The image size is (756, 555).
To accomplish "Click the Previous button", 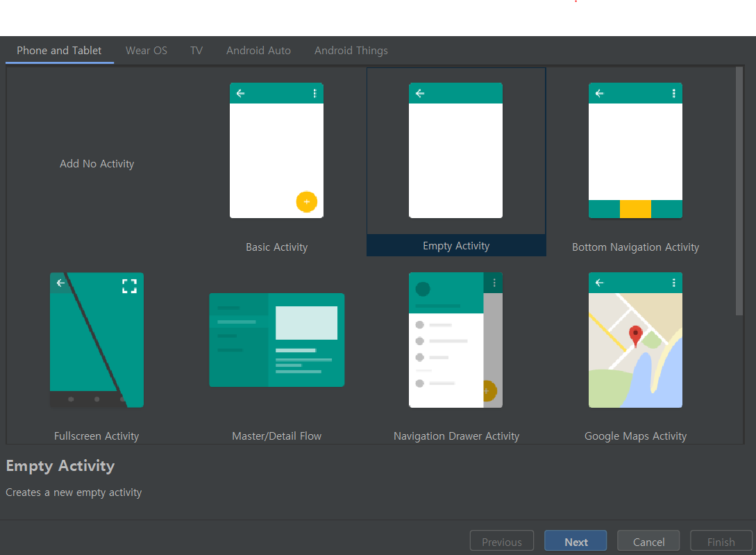I will (x=502, y=542).
